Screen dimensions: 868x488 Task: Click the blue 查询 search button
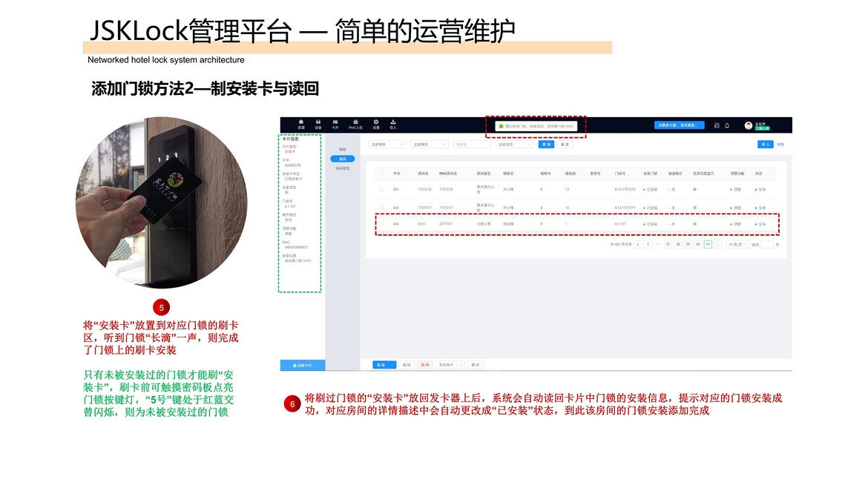(x=546, y=145)
